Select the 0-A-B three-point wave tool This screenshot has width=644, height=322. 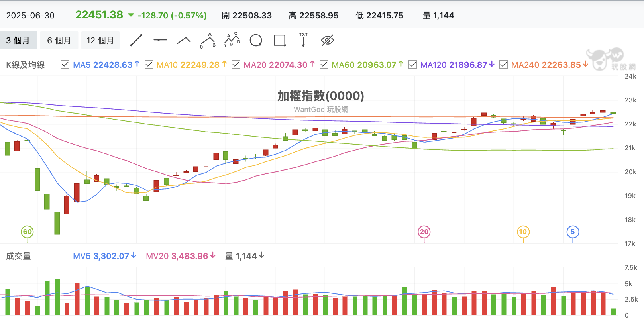[208, 40]
